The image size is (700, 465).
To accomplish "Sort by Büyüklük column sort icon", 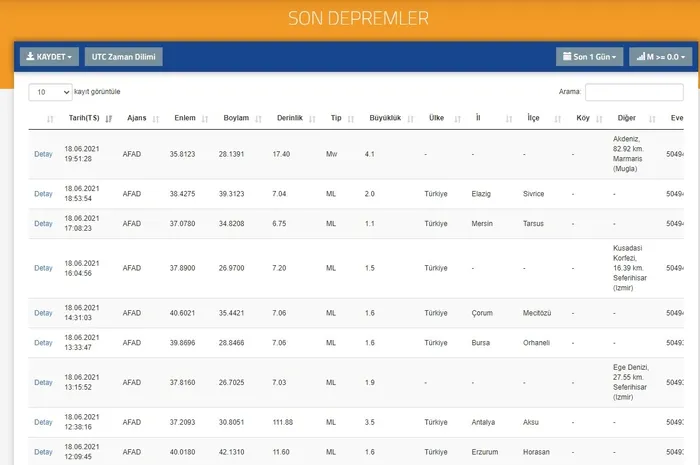I will 410,119.
